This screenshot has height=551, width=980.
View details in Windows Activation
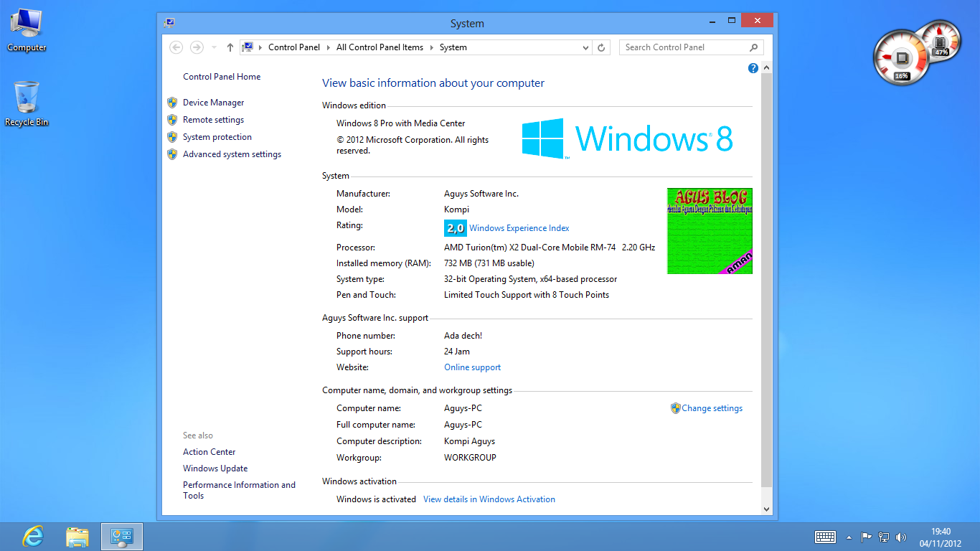tap(489, 499)
